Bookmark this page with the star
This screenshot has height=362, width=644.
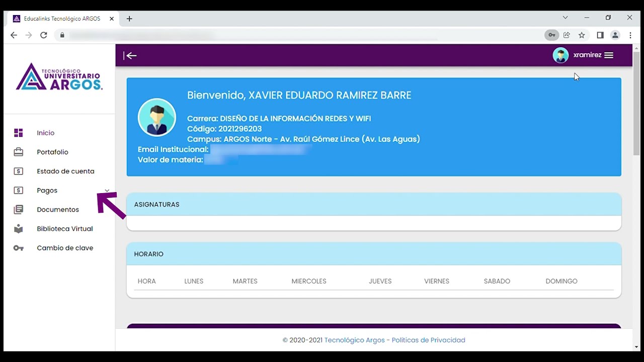tap(582, 35)
